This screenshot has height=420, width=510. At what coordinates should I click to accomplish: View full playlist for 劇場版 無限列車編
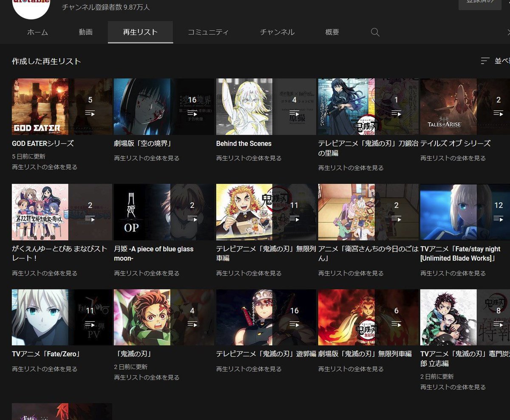351,369
